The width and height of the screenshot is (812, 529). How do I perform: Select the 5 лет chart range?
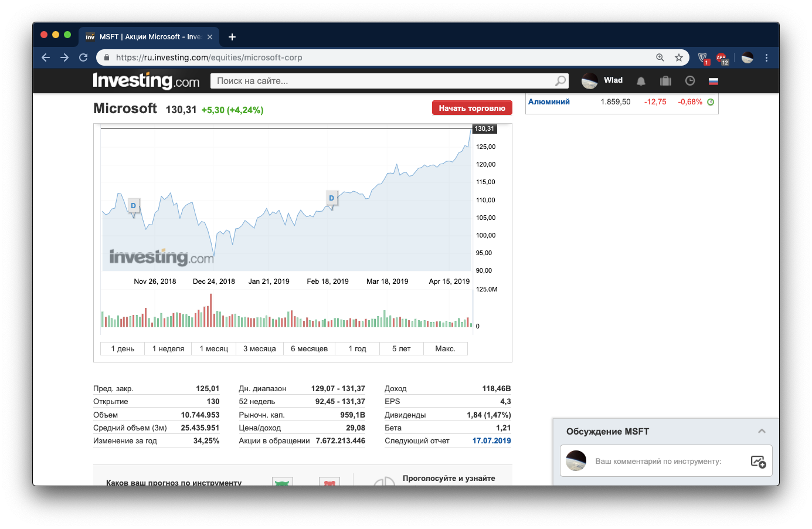point(402,348)
